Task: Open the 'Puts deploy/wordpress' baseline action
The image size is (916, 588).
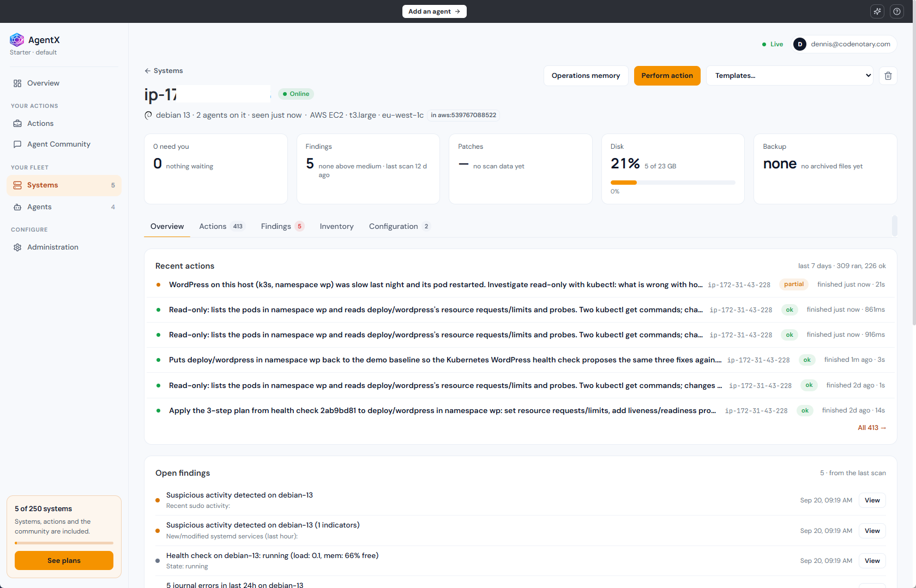Action: coord(520,360)
